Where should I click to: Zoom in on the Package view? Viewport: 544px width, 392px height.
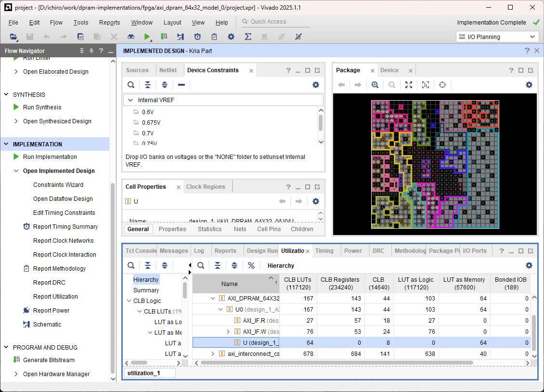pos(375,85)
